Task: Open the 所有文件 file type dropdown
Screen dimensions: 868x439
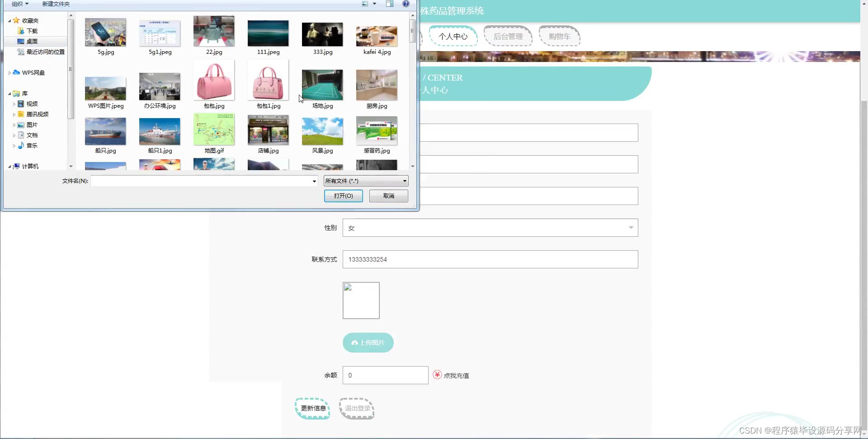Action: tap(366, 181)
